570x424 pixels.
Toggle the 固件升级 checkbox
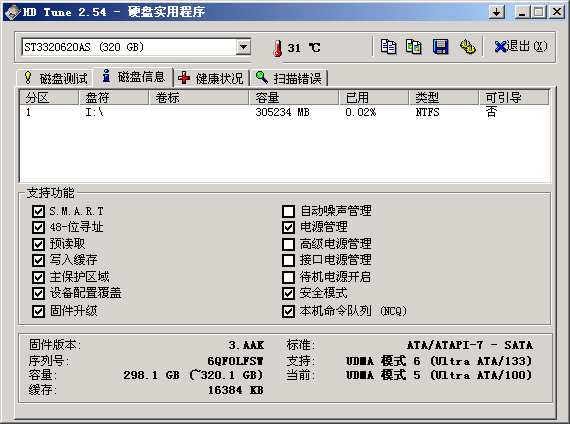(38, 311)
